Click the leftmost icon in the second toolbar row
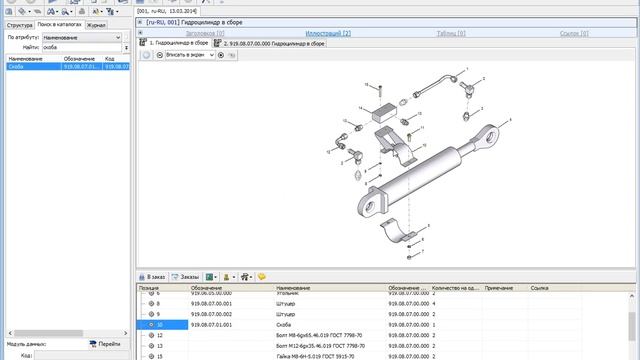This screenshot has height=360, width=640. point(9,11)
